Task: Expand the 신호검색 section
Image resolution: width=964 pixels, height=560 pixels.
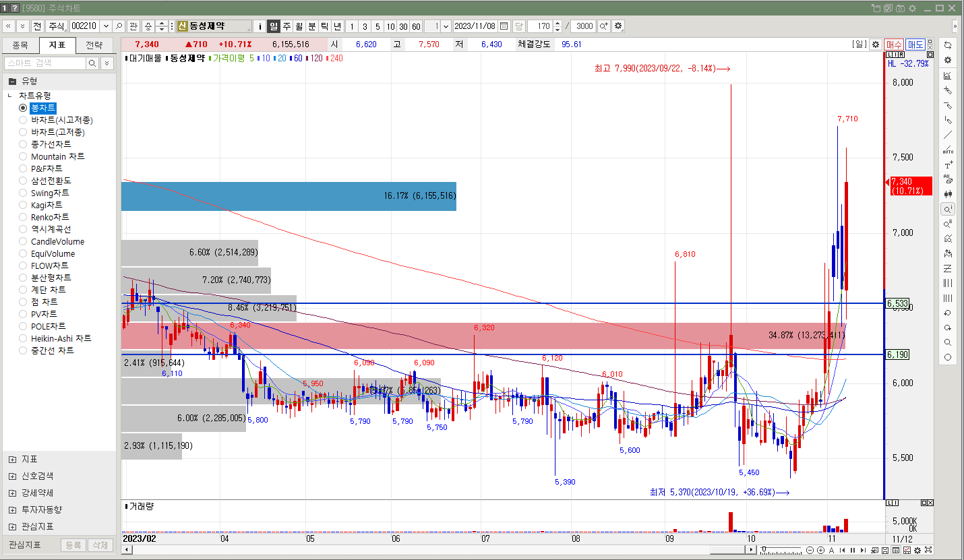Action: pos(12,476)
